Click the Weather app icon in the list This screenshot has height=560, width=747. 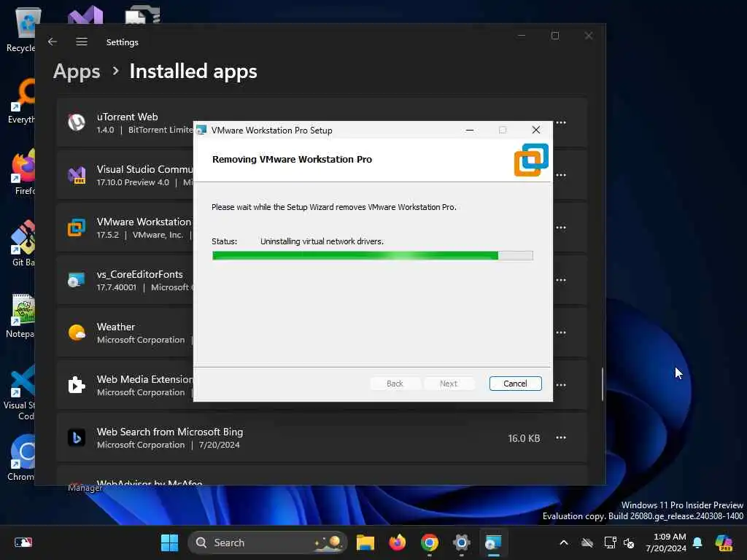click(76, 332)
